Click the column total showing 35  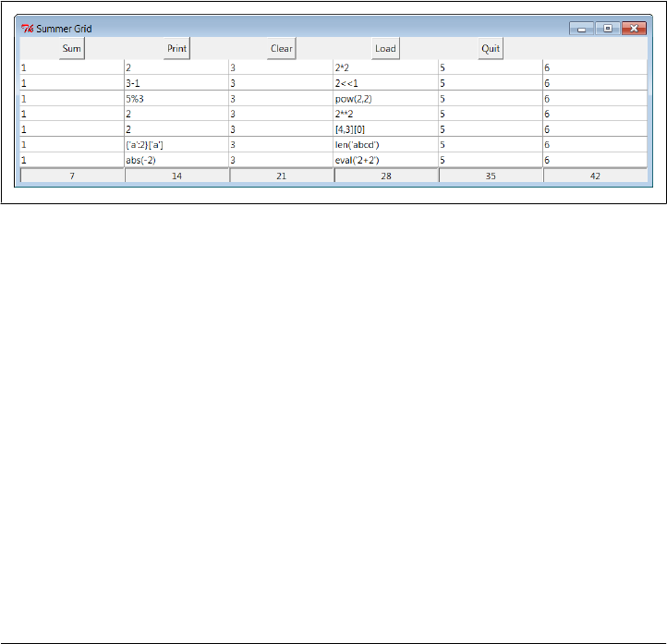pos(491,176)
